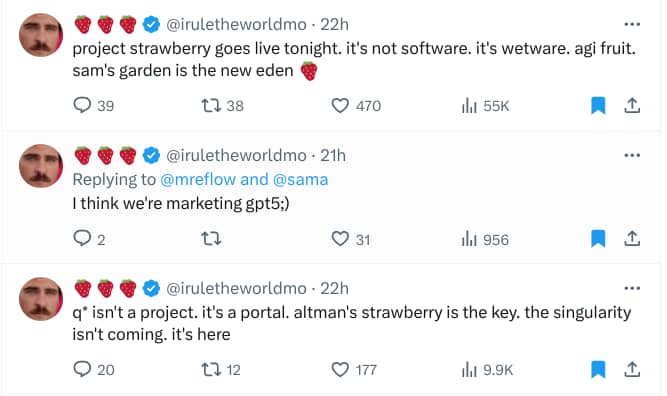This screenshot has height=396, width=667.
Task: Toggle bookmark on the project strawberry tweet
Action: (598, 105)
